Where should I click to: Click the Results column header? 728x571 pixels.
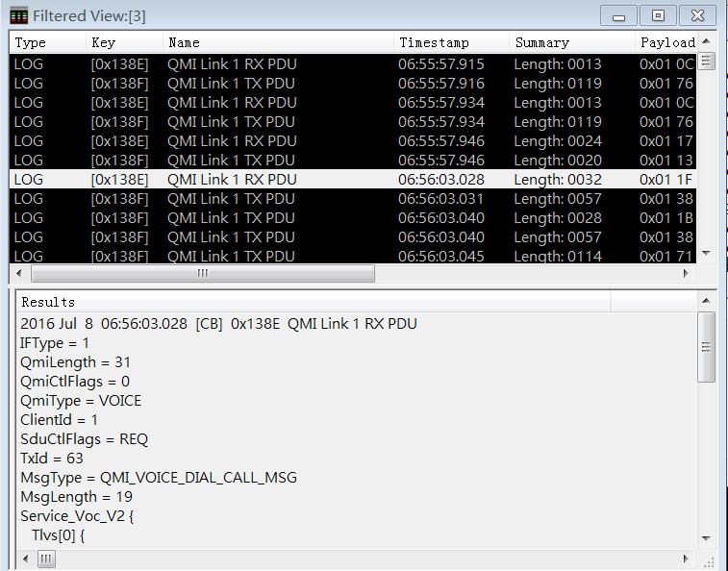pyautogui.click(x=314, y=302)
